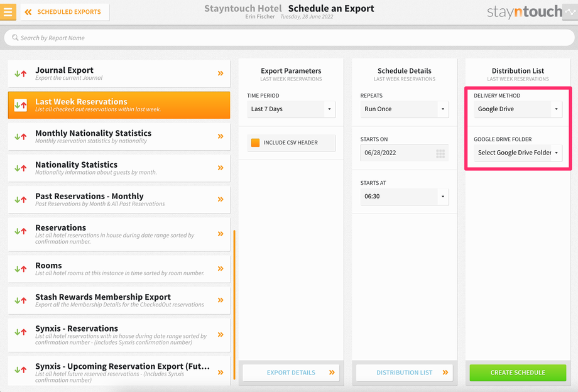
Task: Click the search magnifier icon
Action: [15, 38]
